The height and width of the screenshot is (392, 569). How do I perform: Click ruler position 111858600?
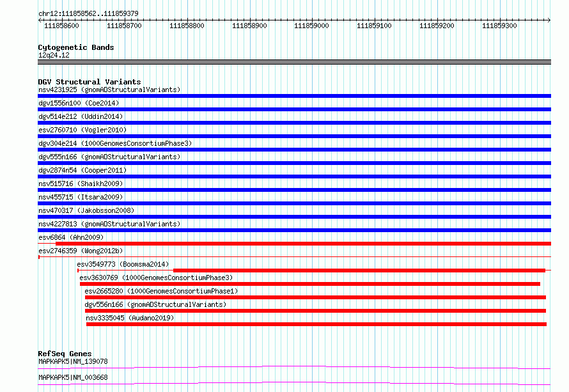click(61, 26)
